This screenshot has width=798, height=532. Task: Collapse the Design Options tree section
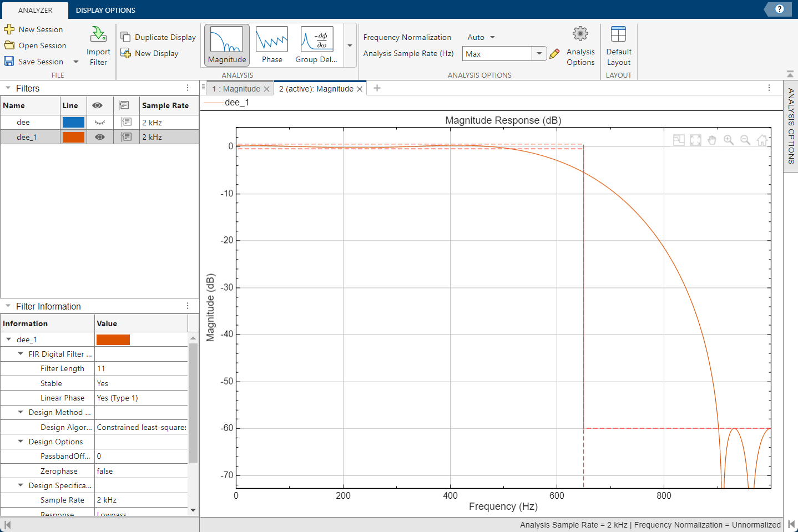[x=21, y=441]
